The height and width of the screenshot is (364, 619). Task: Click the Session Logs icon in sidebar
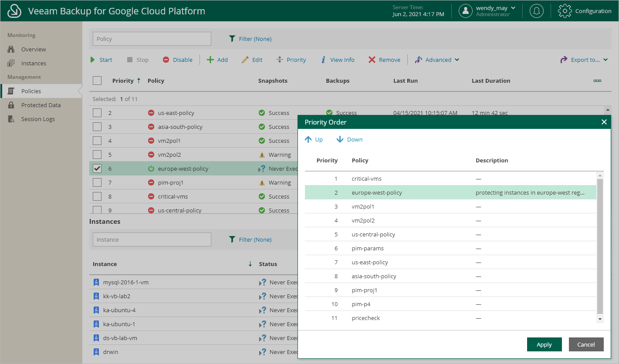point(11,119)
